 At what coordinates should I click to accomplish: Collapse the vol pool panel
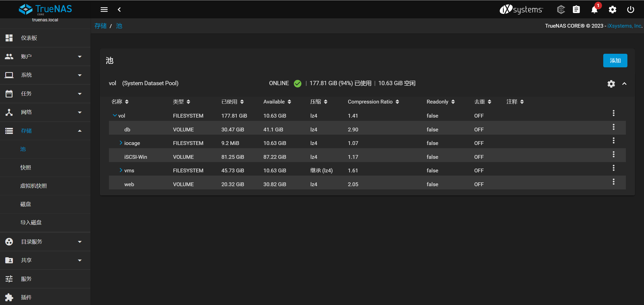pos(624,84)
